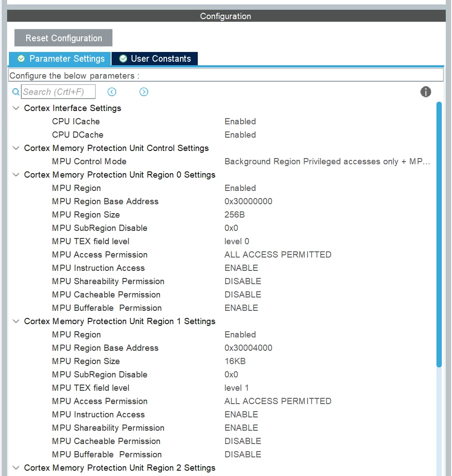The height and width of the screenshot is (476, 452).
Task: Go to next search result arrow
Action: (144, 91)
